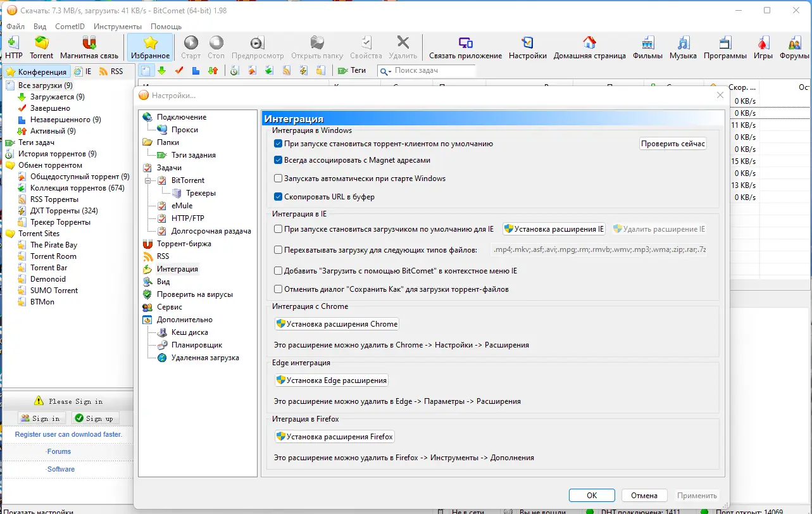812x514 pixels.
Task: Uncheck 'Всегда ассоциировать с Magnet адресами'
Action: [278, 160]
